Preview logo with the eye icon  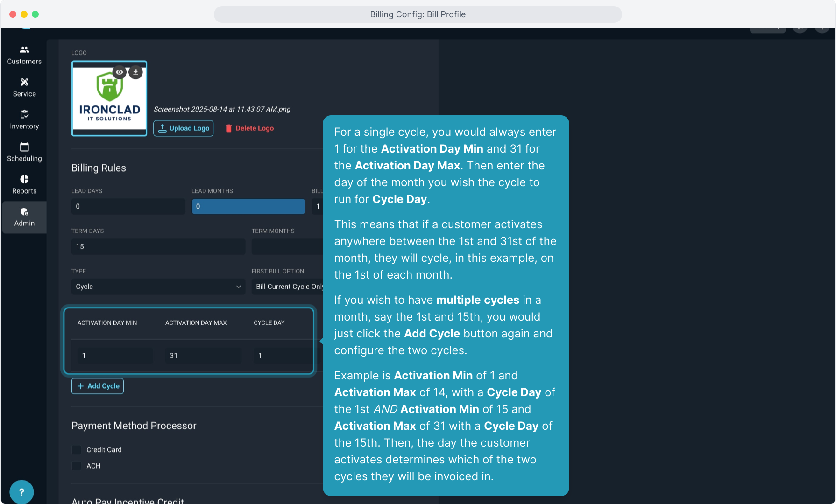coord(120,72)
